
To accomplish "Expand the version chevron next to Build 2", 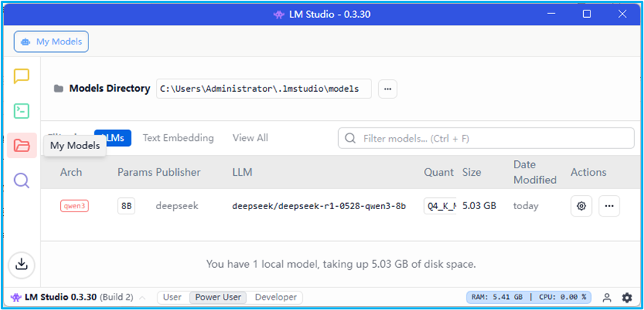I will click(x=142, y=297).
